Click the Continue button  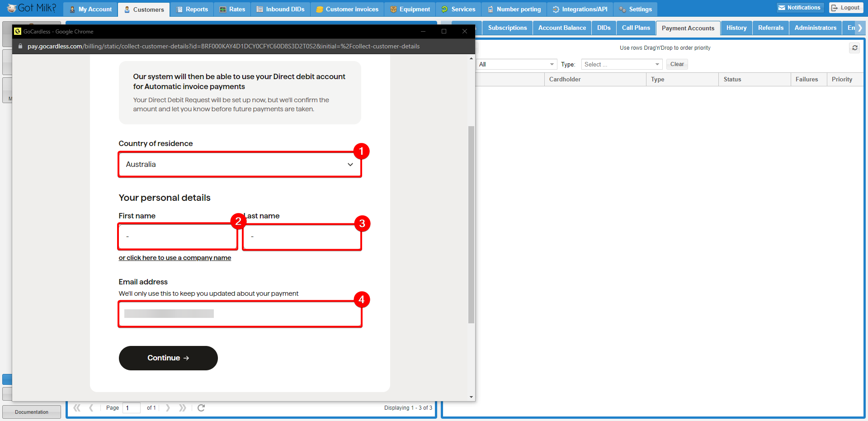coord(168,358)
